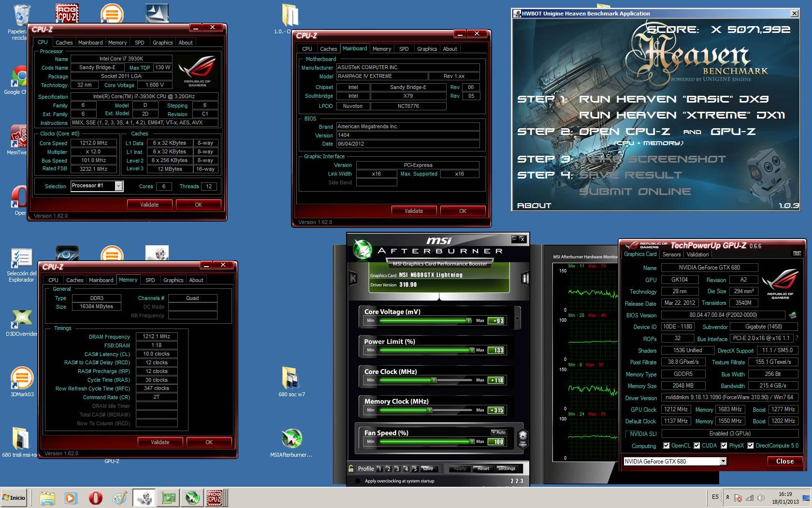The image size is (812, 508).
Task: Click the Memory Clock slider
Action: [x=425, y=410]
